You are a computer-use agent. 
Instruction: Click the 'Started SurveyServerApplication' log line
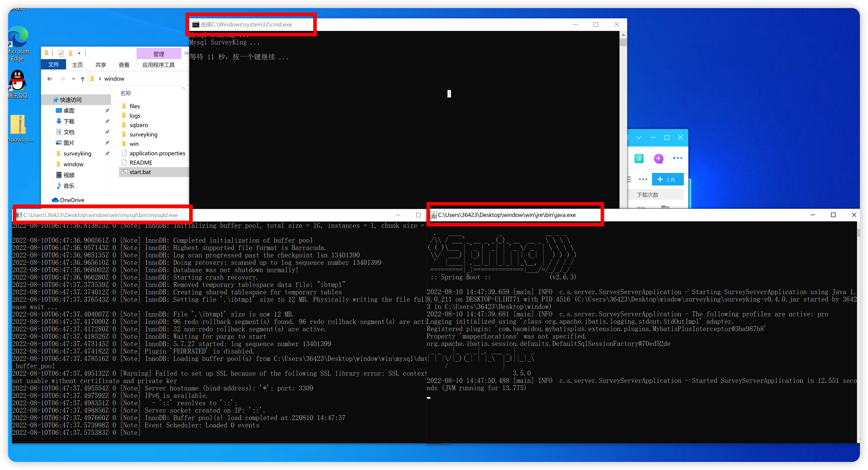coord(641,384)
